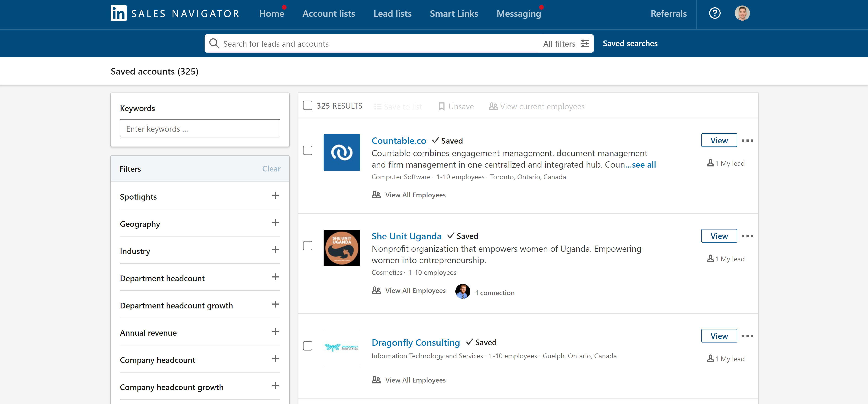The image size is (868, 404).
Task: Click the All filters label
Action: click(559, 44)
